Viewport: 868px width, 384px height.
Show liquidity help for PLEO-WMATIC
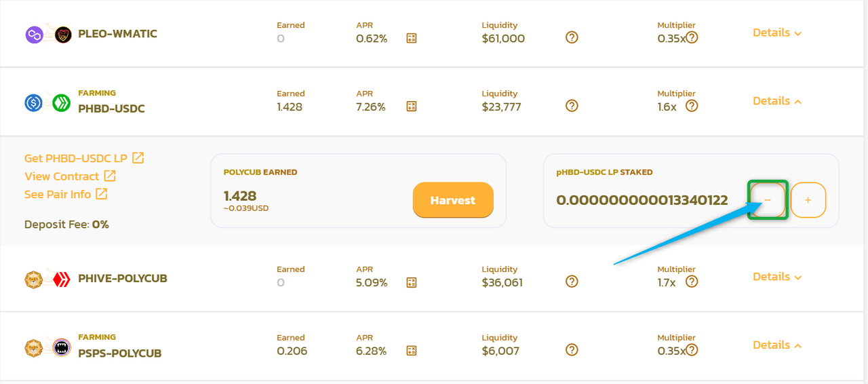[x=572, y=37]
